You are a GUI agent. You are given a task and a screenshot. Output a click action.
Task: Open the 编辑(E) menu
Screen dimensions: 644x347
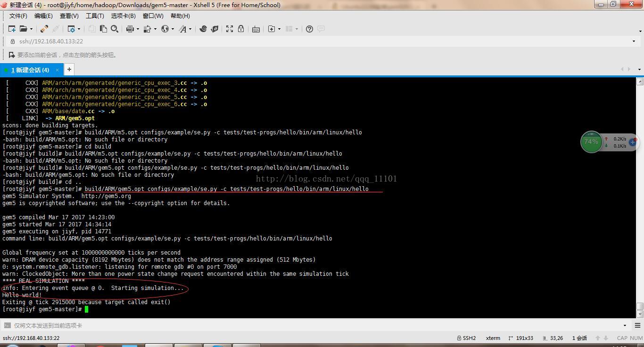pyautogui.click(x=43, y=16)
